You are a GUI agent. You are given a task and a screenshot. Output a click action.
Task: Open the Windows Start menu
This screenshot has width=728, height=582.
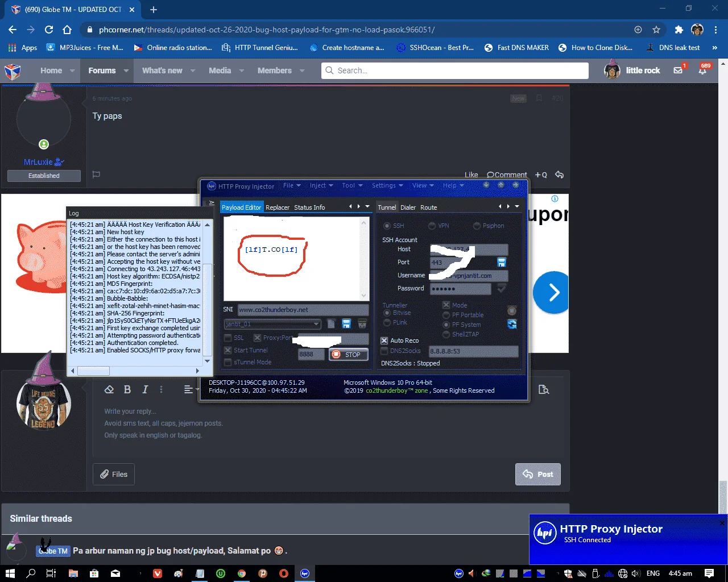click(10, 573)
